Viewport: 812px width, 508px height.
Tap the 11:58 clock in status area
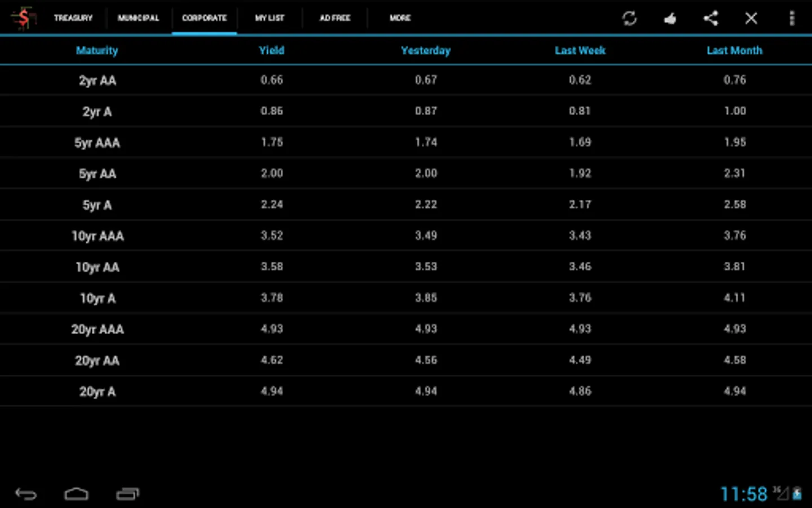pos(744,494)
